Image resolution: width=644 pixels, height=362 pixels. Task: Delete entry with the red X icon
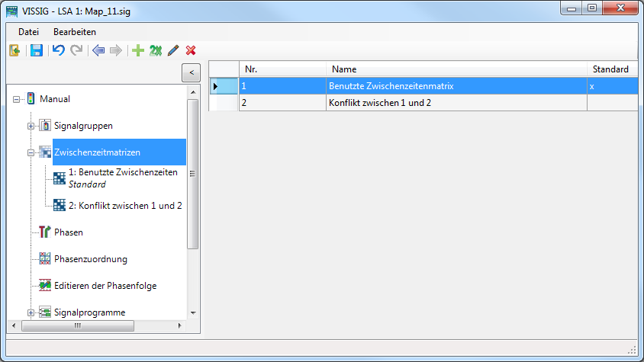pos(191,50)
